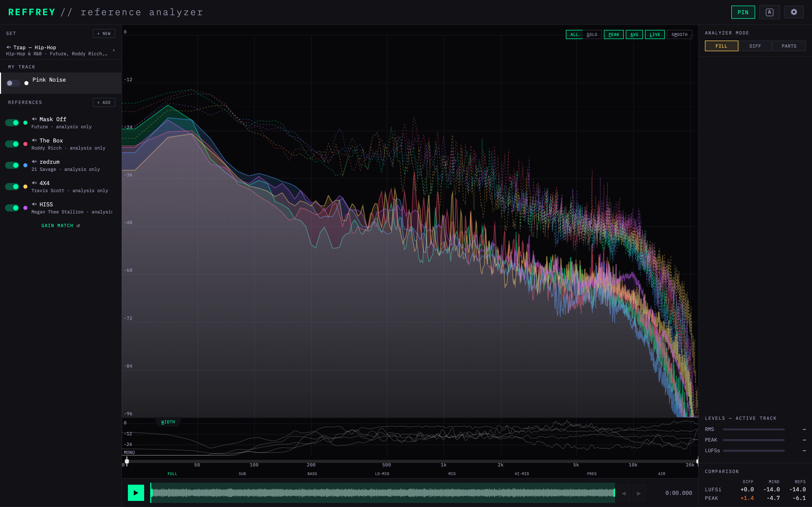Click the GAIN MATCH link
The width and height of the screenshot is (812, 507).
click(60, 226)
